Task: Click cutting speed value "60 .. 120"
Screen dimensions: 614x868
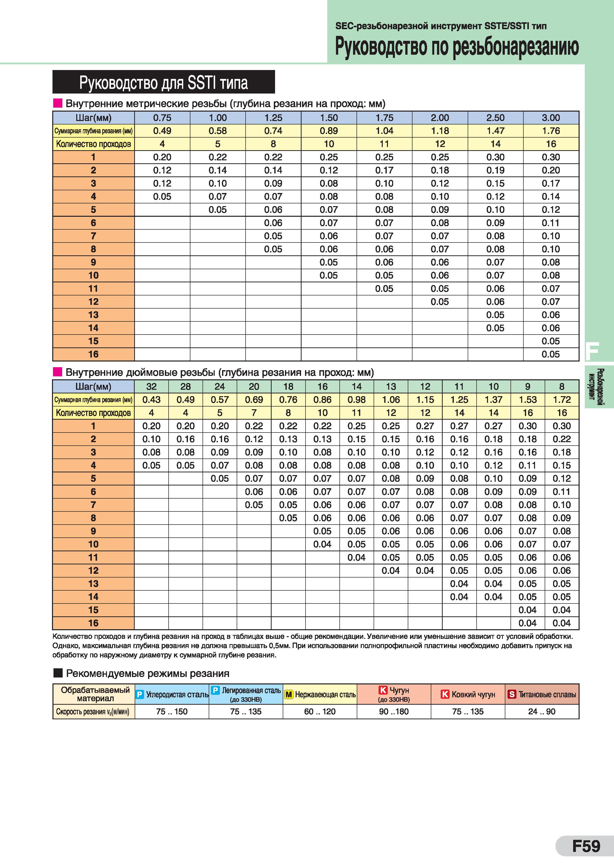Action: (320, 711)
